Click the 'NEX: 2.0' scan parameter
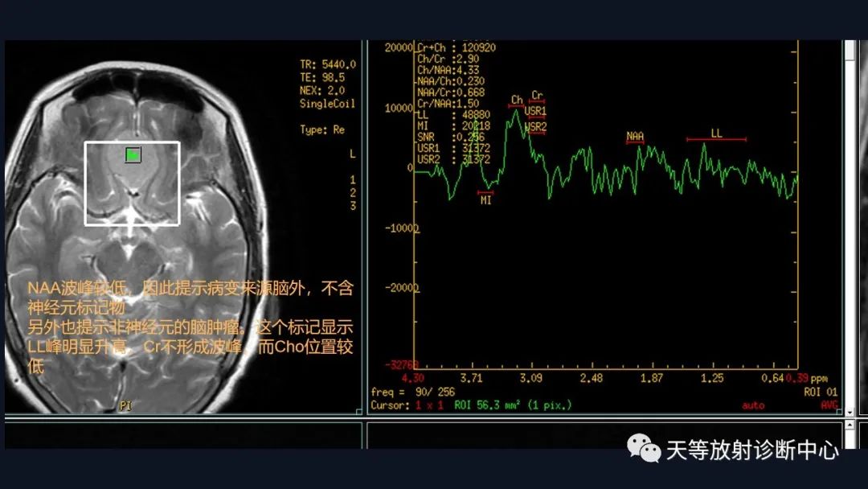Screen dimensions: 868x489 [322, 90]
